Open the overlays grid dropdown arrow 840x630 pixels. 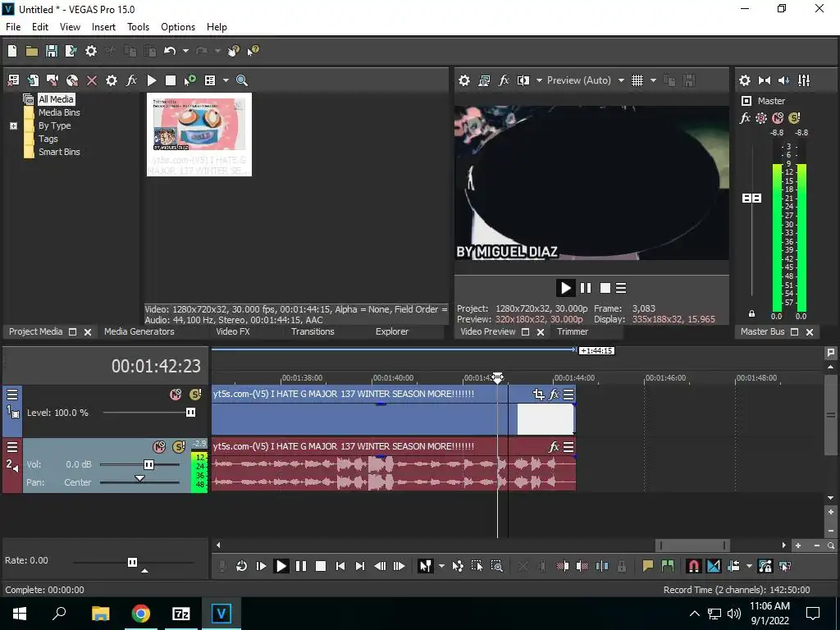pos(653,80)
